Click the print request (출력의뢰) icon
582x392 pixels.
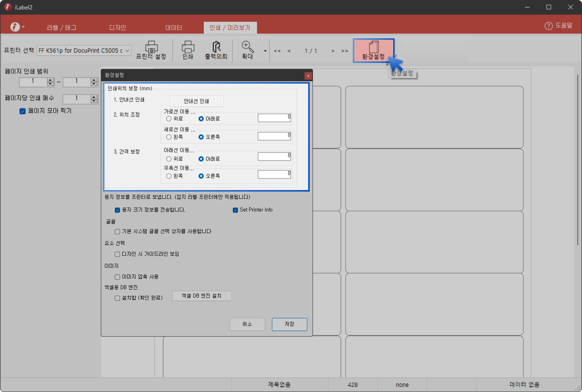pyautogui.click(x=216, y=50)
